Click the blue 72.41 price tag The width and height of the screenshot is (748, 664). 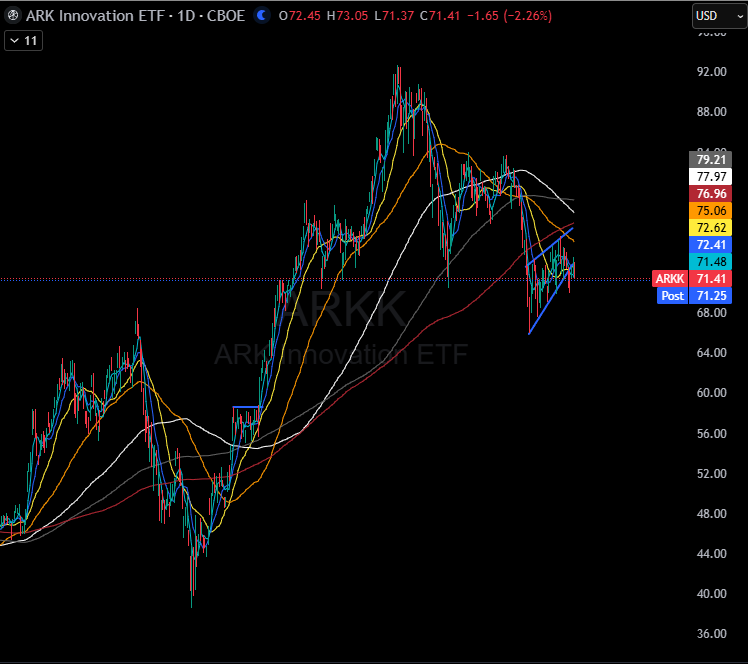(711, 245)
